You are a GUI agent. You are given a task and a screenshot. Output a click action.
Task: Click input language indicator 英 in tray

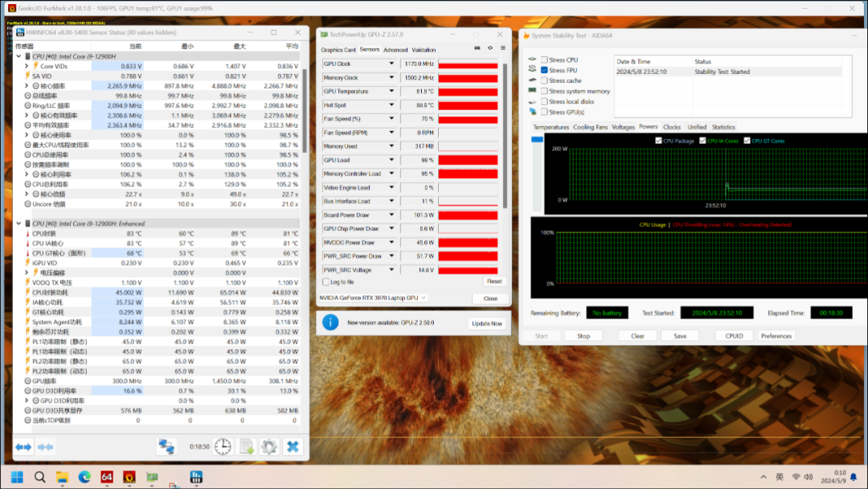pyautogui.click(x=780, y=477)
